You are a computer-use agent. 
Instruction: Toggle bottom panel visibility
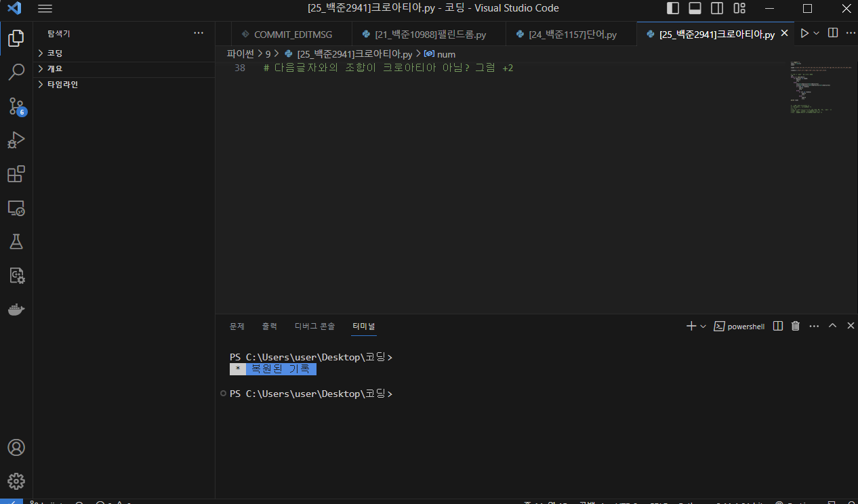pos(695,9)
